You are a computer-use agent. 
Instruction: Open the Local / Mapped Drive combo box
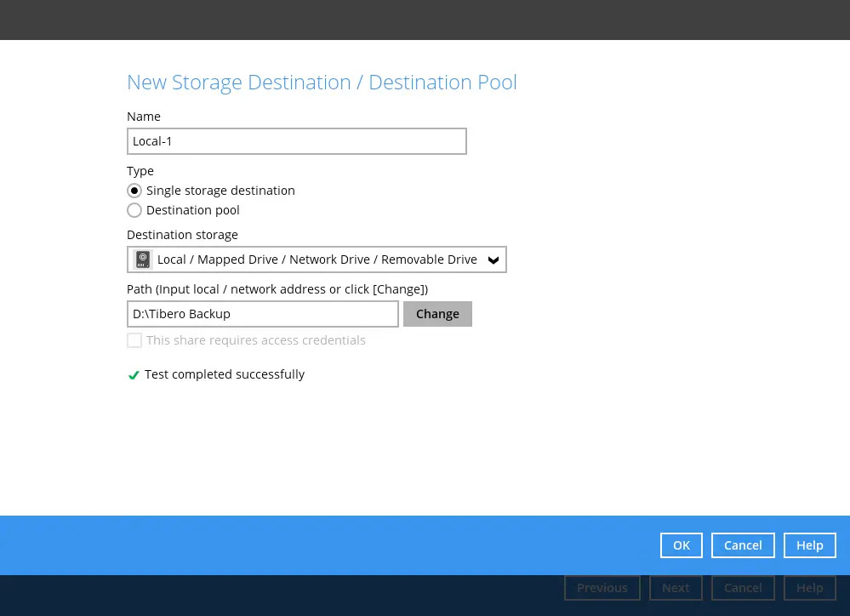pyautogui.click(x=317, y=260)
